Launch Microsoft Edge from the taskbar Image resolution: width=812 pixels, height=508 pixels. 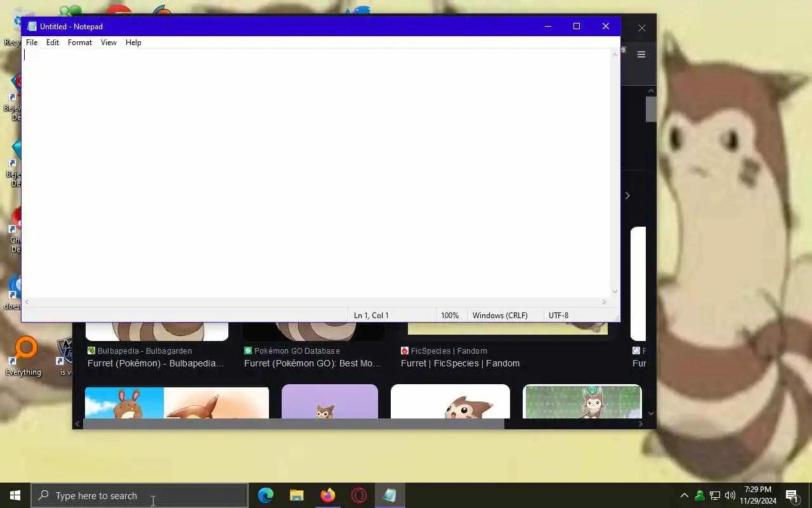(x=266, y=495)
